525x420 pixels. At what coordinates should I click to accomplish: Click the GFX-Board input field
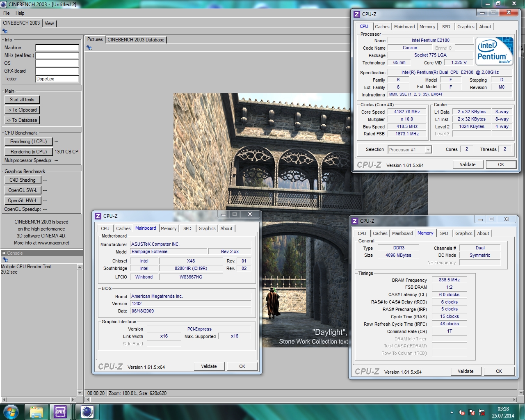click(x=57, y=71)
